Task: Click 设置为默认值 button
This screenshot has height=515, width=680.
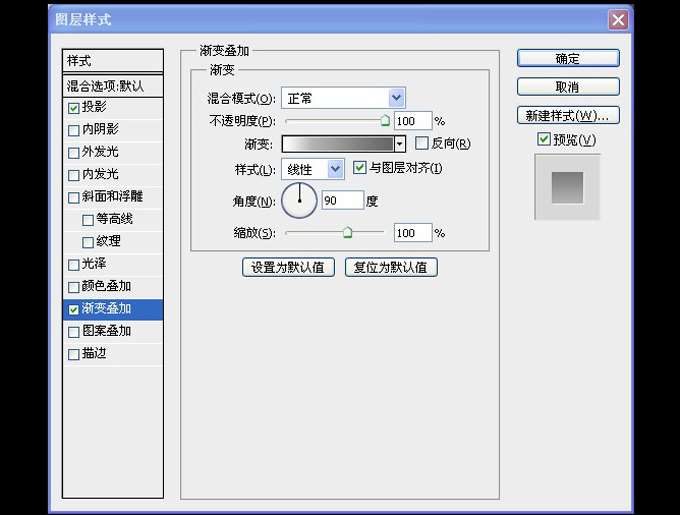Action: click(x=288, y=267)
